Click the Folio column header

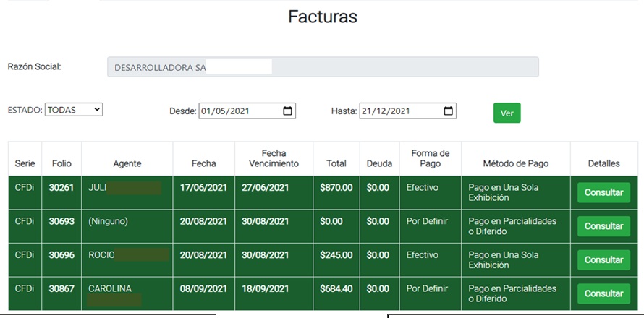(62, 164)
